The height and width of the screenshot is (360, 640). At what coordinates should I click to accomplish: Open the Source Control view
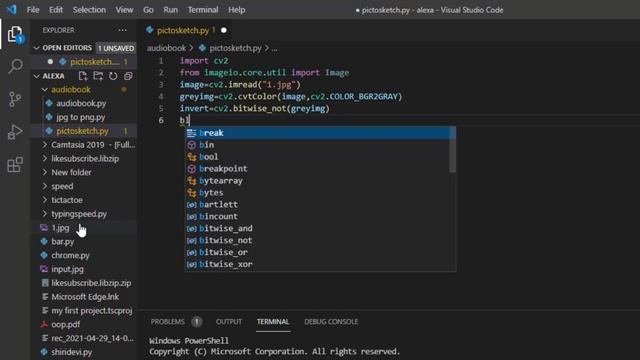(15, 99)
